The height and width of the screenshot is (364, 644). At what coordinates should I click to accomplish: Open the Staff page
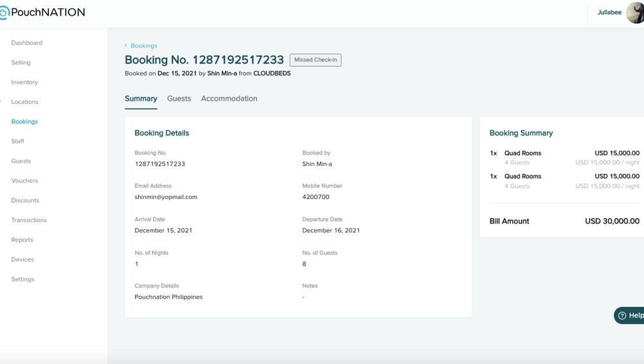pos(17,141)
